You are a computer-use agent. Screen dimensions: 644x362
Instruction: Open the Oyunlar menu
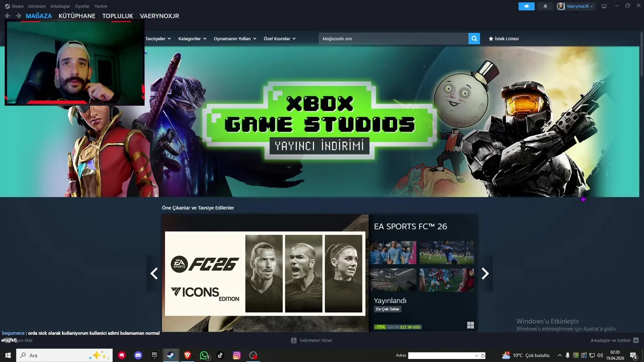click(82, 6)
